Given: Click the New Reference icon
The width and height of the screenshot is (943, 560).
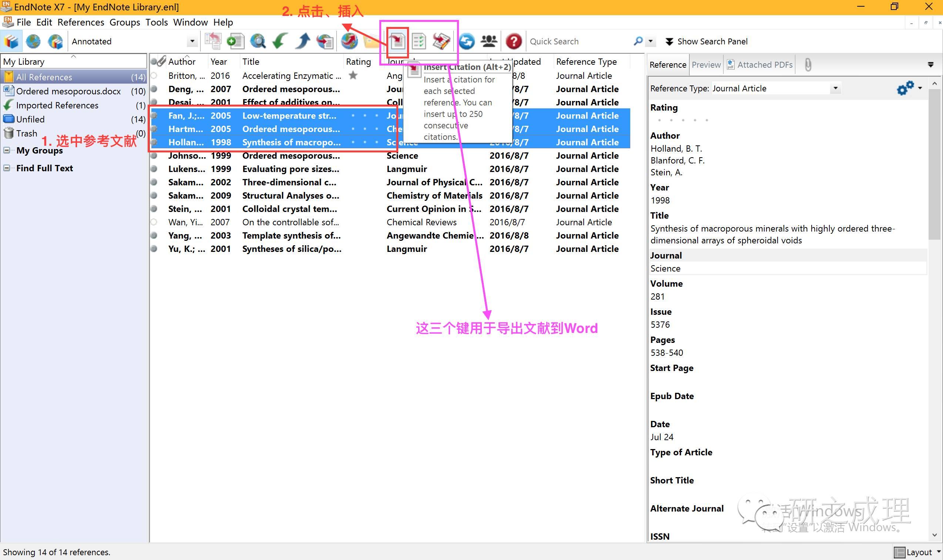Looking at the screenshot, I should [235, 41].
